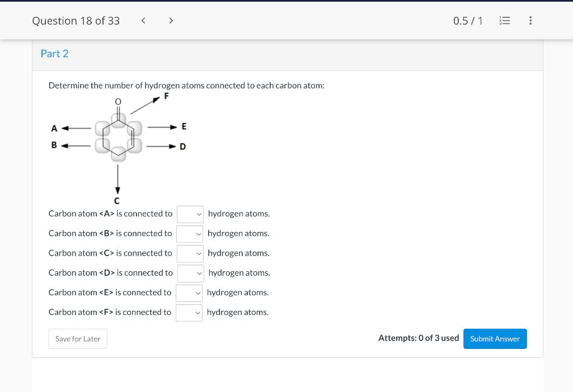Open hydrogen count dropdown for carbon E
Viewport: 573px width, 392px height.
coord(189,293)
